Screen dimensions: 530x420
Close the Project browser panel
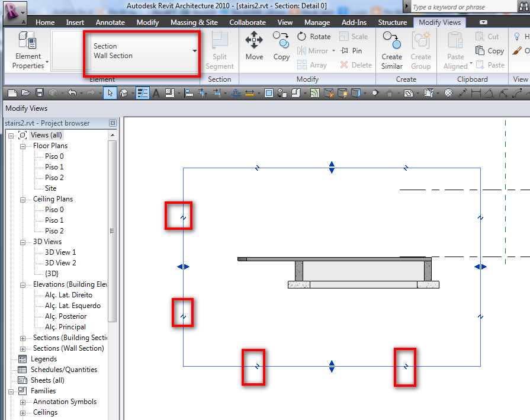[x=113, y=123]
